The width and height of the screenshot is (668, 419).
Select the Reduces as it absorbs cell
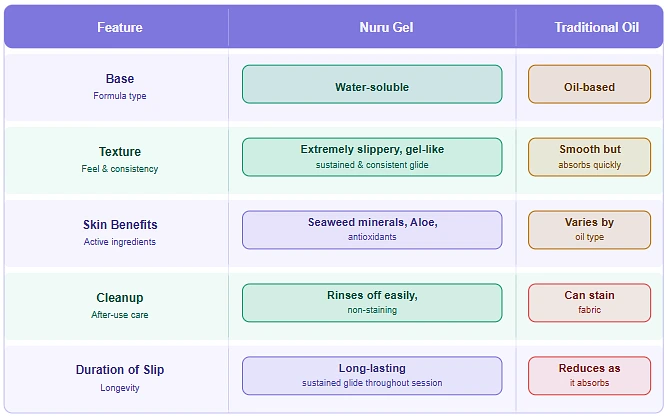click(589, 376)
